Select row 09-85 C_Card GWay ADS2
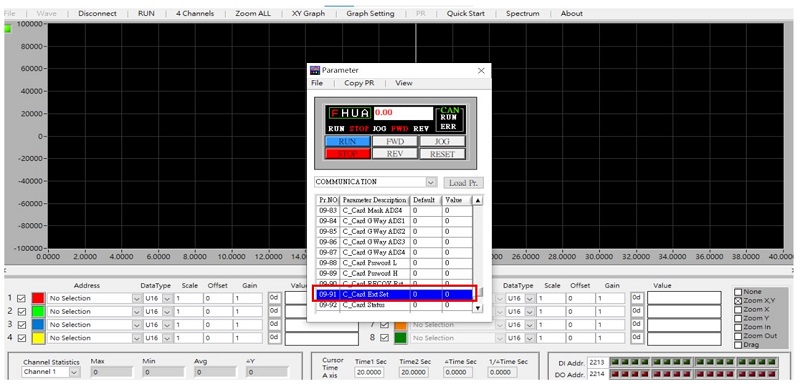This screenshot has width=800, height=384. pos(394,232)
